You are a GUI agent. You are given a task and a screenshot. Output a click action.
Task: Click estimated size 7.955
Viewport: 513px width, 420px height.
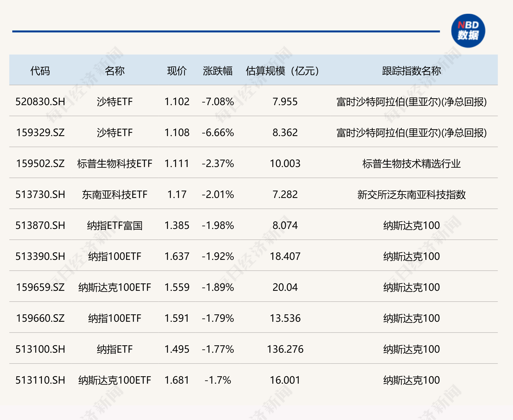285,102
